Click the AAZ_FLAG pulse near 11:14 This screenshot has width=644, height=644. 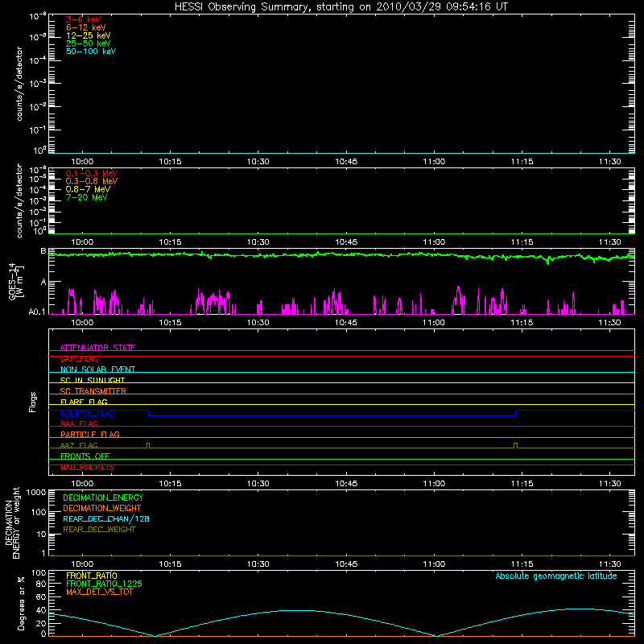click(515, 446)
